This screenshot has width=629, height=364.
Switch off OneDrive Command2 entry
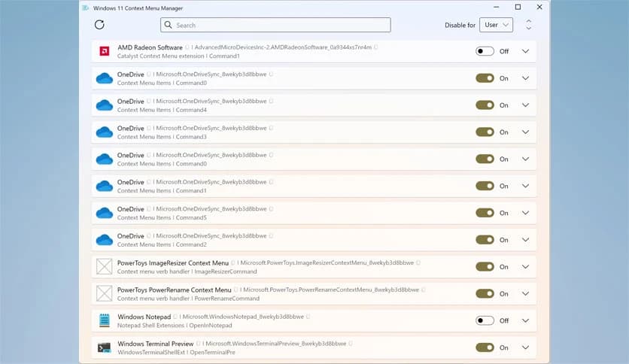point(485,240)
